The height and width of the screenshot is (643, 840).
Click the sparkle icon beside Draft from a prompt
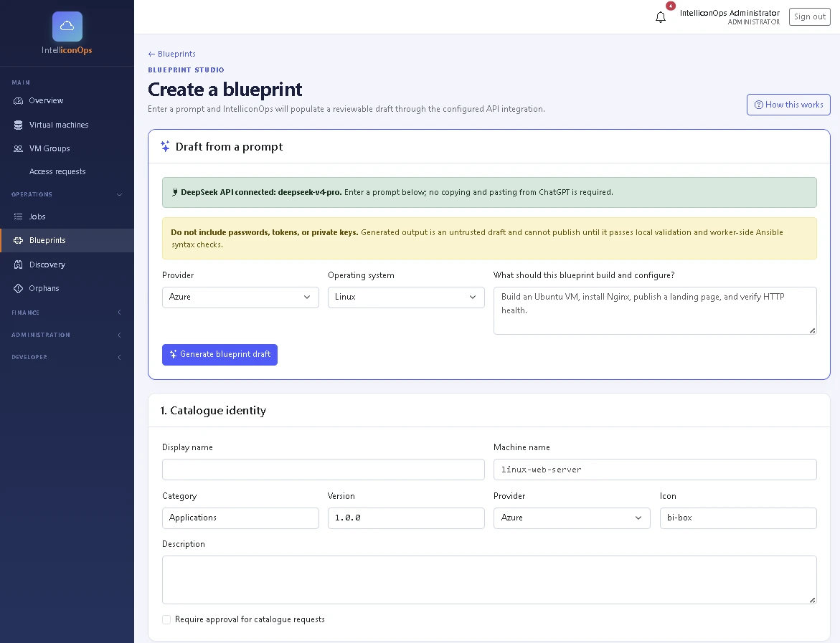click(x=165, y=146)
